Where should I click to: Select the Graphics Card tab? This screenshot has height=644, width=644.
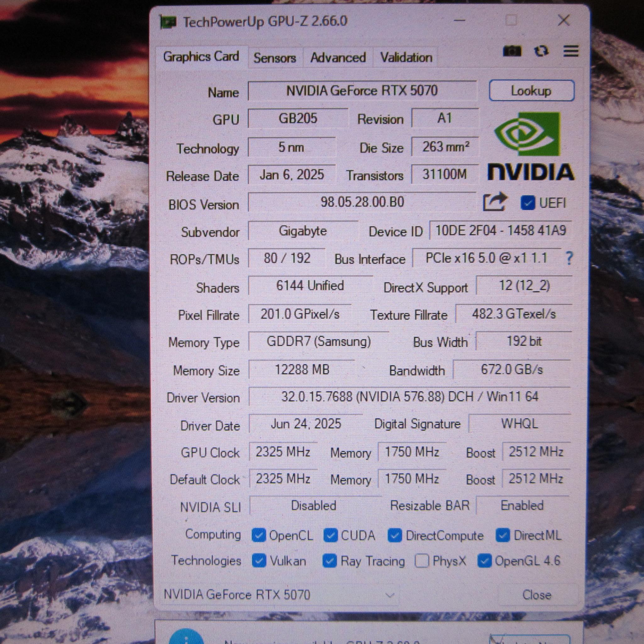(201, 57)
